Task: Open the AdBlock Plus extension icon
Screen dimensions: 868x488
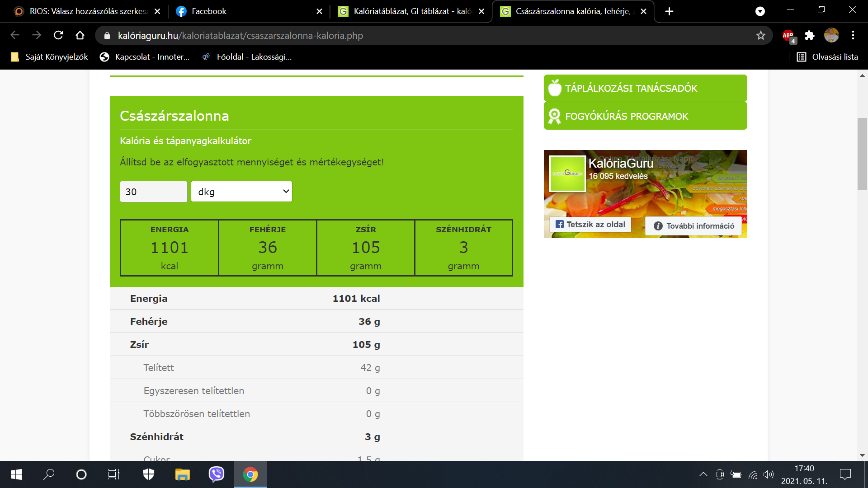Action: (x=788, y=35)
